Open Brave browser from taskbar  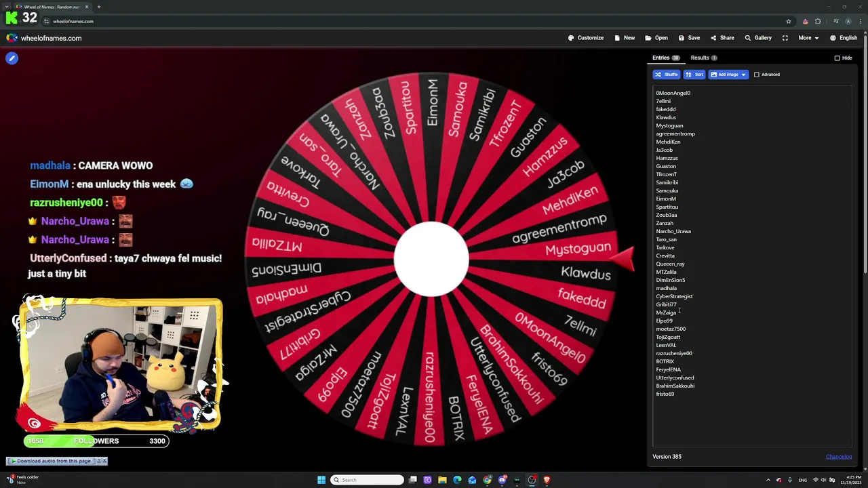click(547, 480)
